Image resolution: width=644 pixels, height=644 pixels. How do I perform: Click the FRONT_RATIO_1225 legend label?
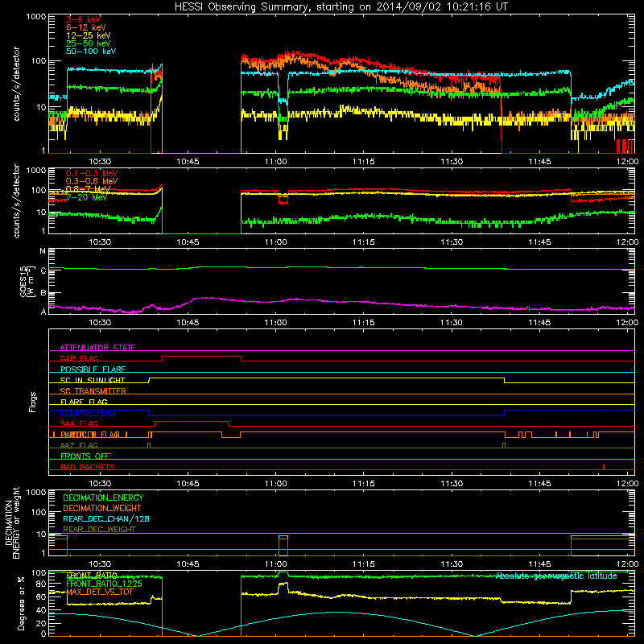point(104,584)
